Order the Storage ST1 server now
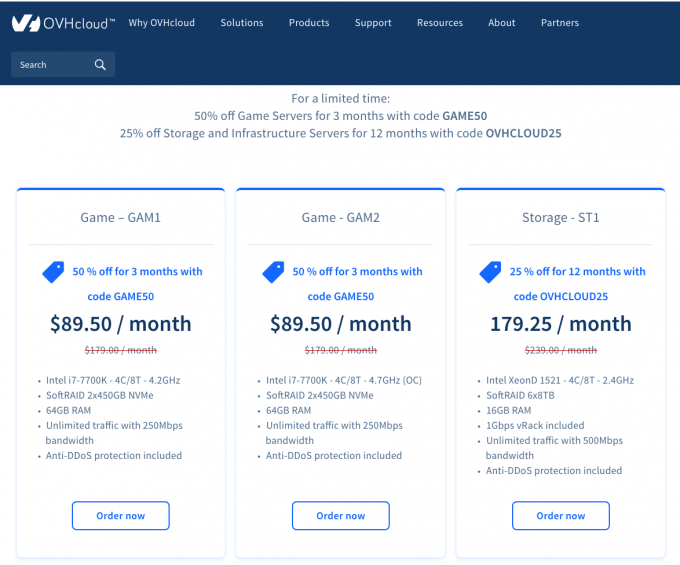The image size is (680, 565). coord(560,516)
